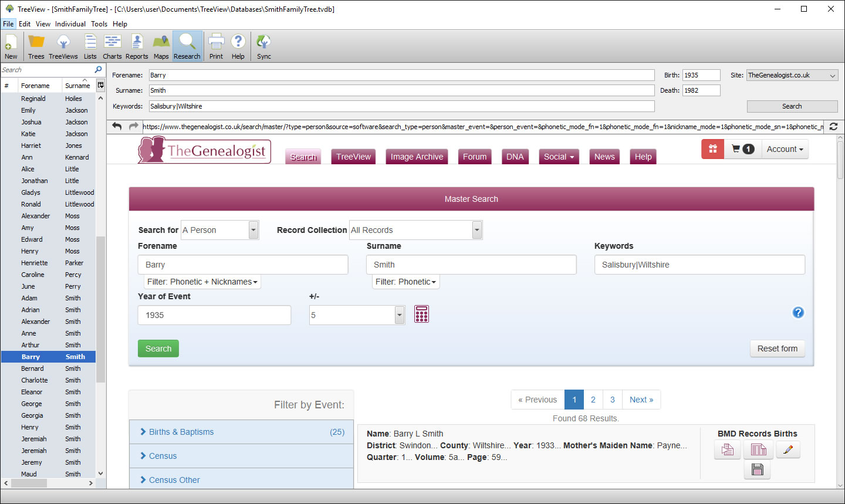Click the Forum tab
Screen dimensions: 845x504
[475, 157]
